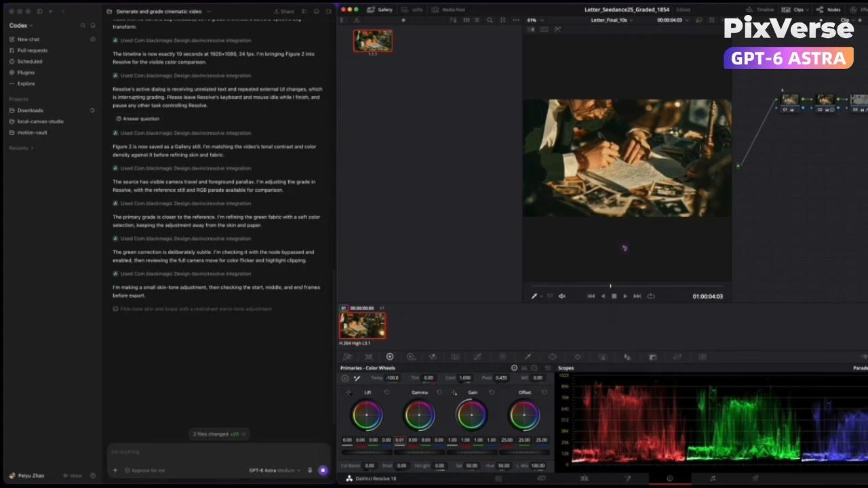Click the Sat value 50.00
868x488 pixels.
coord(471,466)
